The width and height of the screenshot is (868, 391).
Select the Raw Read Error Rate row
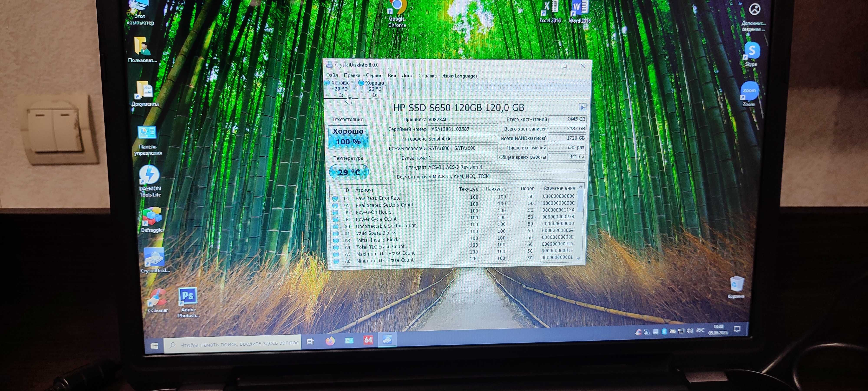454,197
